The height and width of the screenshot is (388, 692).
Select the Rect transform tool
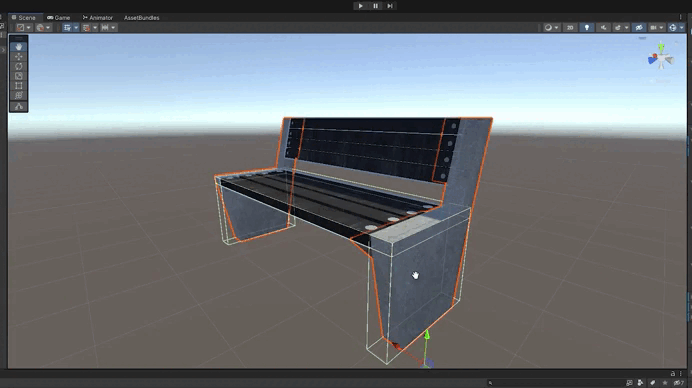(19, 86)
